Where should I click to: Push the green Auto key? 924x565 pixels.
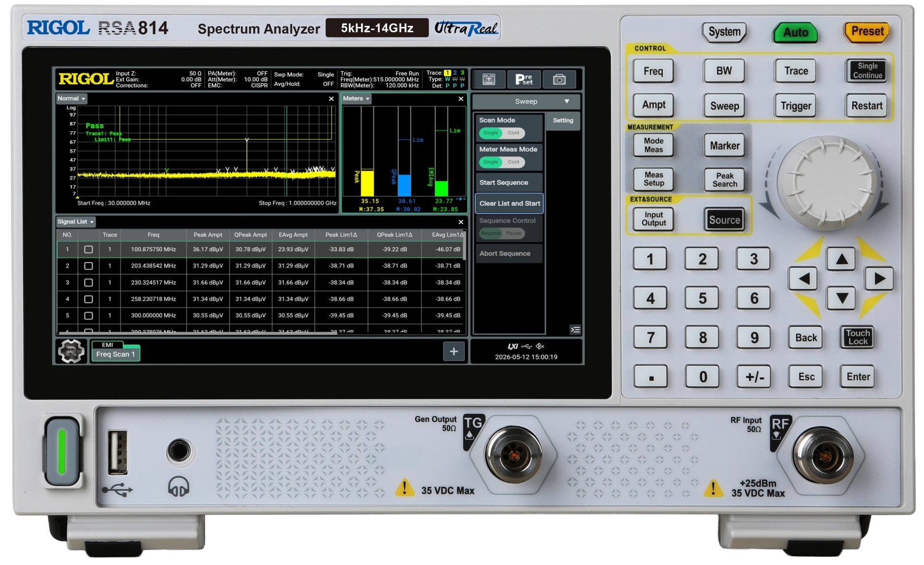click(795, 32)
